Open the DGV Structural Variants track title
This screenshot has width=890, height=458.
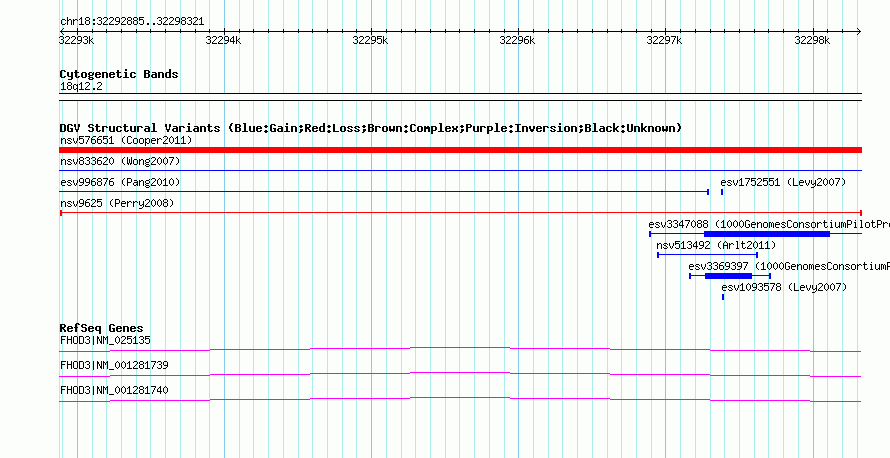pyautogui.click(x=370, y=128)
